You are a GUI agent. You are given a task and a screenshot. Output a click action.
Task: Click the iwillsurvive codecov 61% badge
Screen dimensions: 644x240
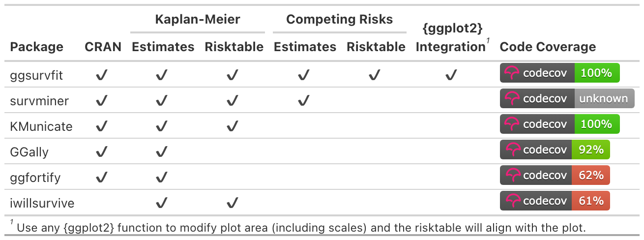pos(555,201)
